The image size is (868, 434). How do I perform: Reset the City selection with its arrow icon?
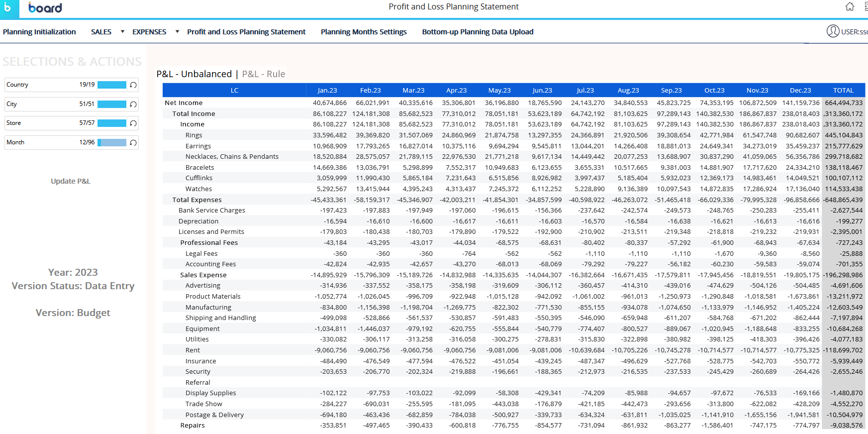[133, 105]
